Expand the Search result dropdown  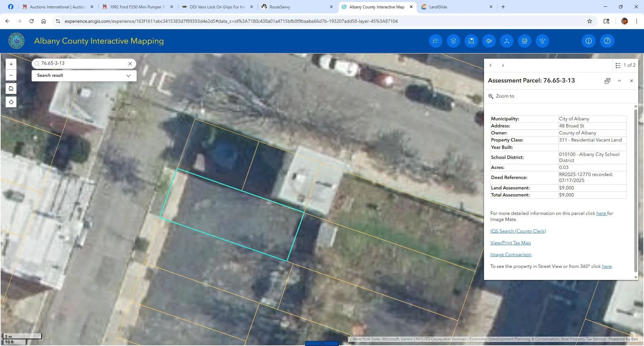click(x=128, y=75)
